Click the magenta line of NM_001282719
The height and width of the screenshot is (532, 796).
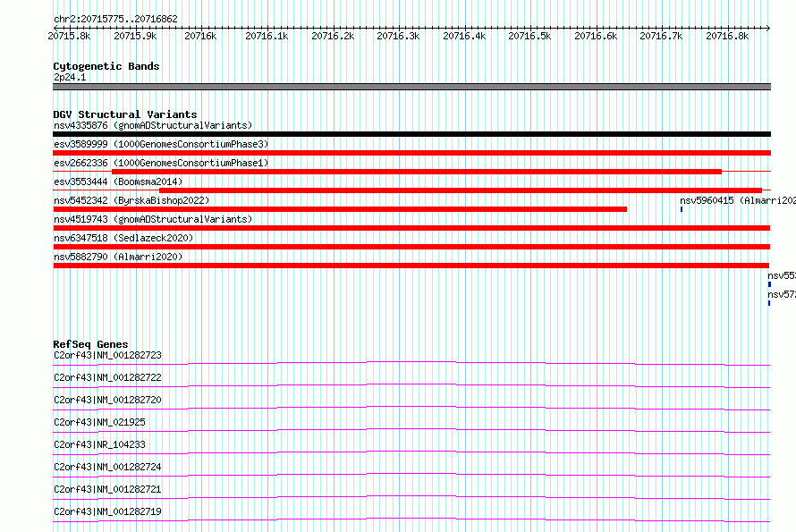411,519
